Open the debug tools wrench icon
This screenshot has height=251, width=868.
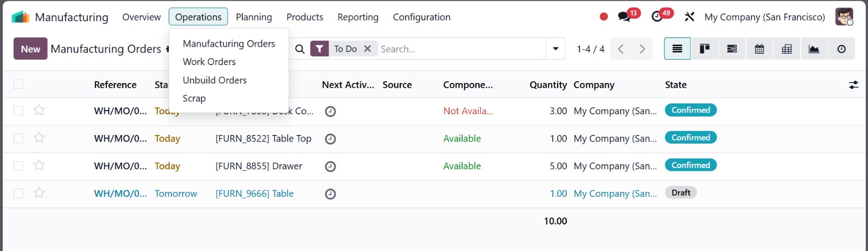(x=690, y=17)
